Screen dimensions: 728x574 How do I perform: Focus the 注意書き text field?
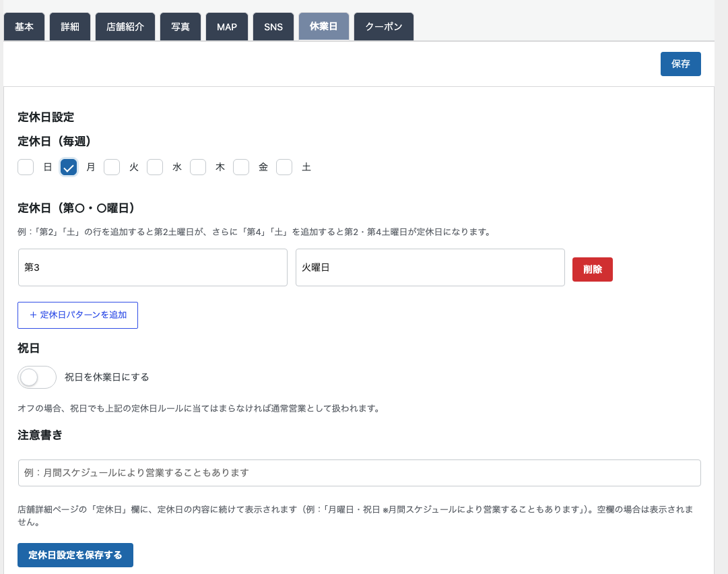[x=360, y=473]
